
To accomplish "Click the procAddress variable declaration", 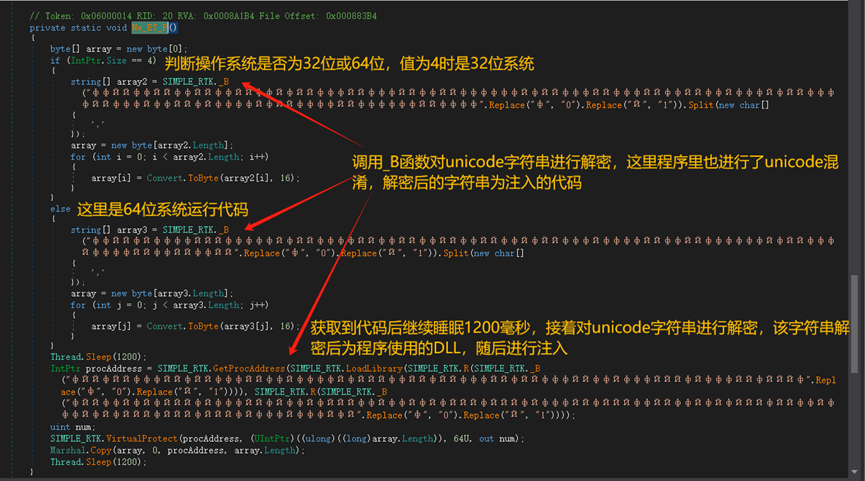I will click(x=114, y=368).
